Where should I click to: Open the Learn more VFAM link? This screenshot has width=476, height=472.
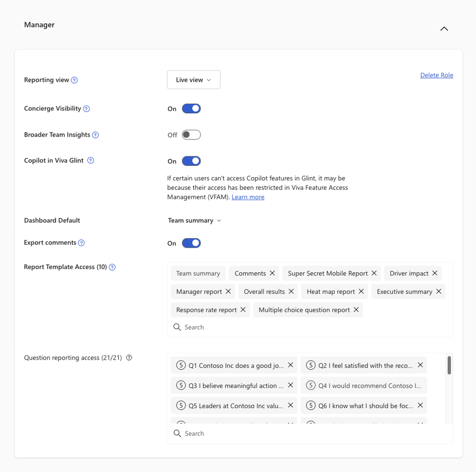(248, 197)
